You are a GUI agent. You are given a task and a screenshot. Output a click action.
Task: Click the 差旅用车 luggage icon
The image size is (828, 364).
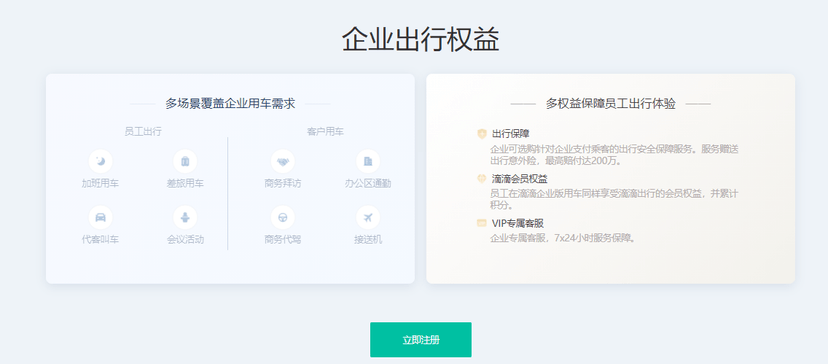click(185, 161)
